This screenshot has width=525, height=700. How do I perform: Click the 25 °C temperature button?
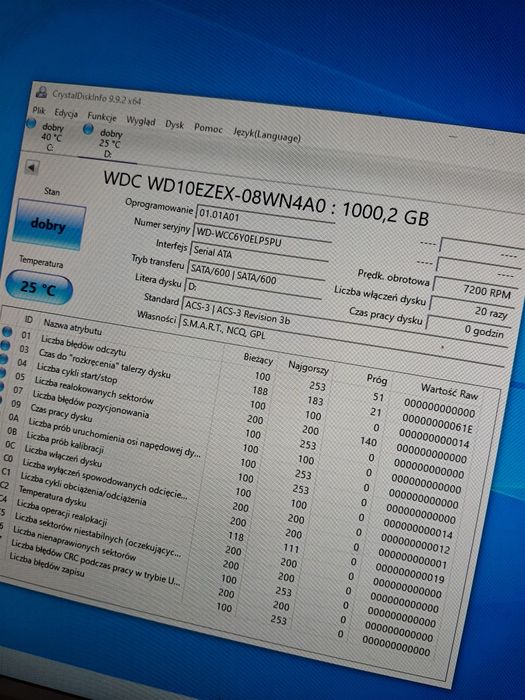click(x=38, y=288)
